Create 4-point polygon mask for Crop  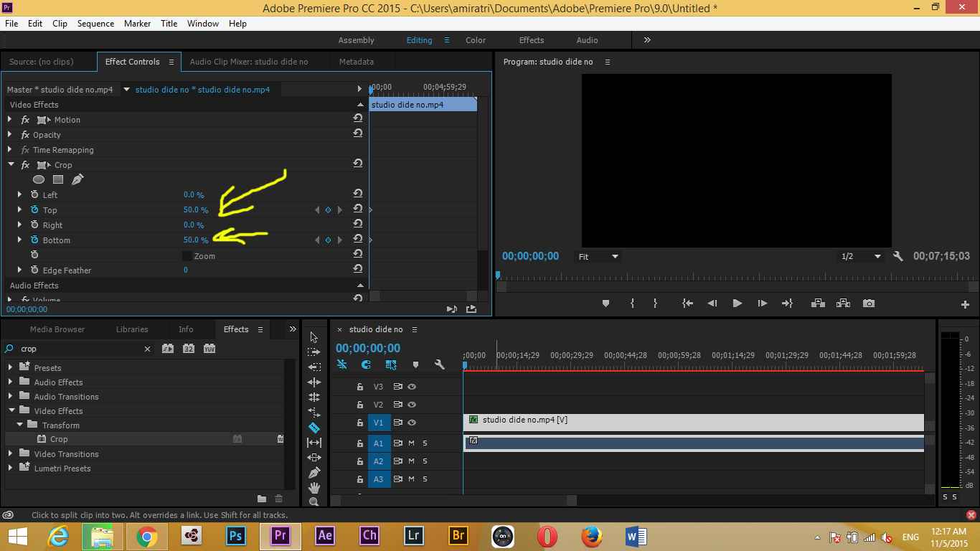point(58,179)
